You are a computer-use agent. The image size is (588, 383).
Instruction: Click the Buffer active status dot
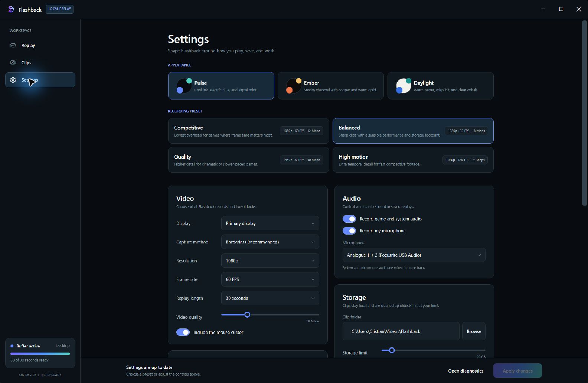pyautogui.click(x=12, y=346)
